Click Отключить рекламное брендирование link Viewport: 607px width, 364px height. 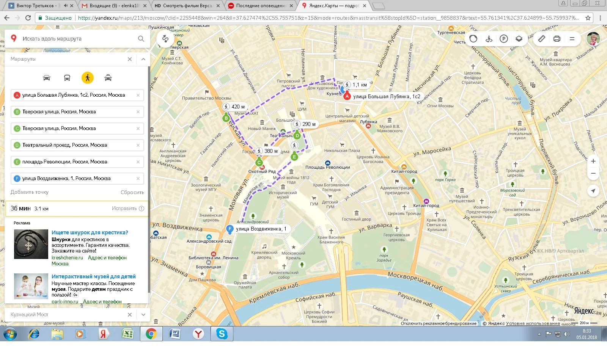tap(439, 323)
